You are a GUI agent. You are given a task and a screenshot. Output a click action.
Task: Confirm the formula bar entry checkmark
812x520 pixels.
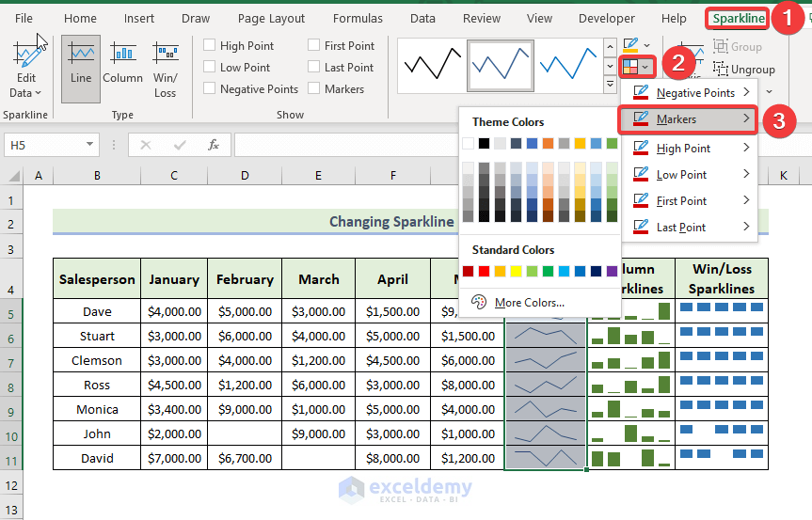click(x=180, y=146)
